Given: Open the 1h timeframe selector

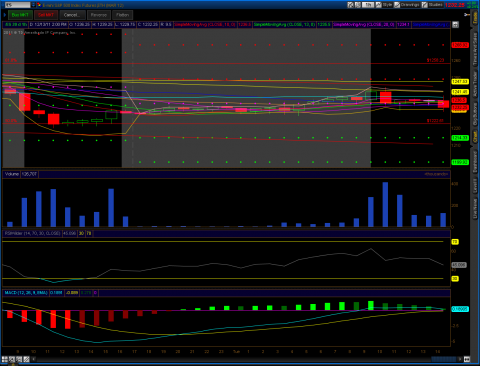Looking at the screenshot, I should tap(368, 5).
